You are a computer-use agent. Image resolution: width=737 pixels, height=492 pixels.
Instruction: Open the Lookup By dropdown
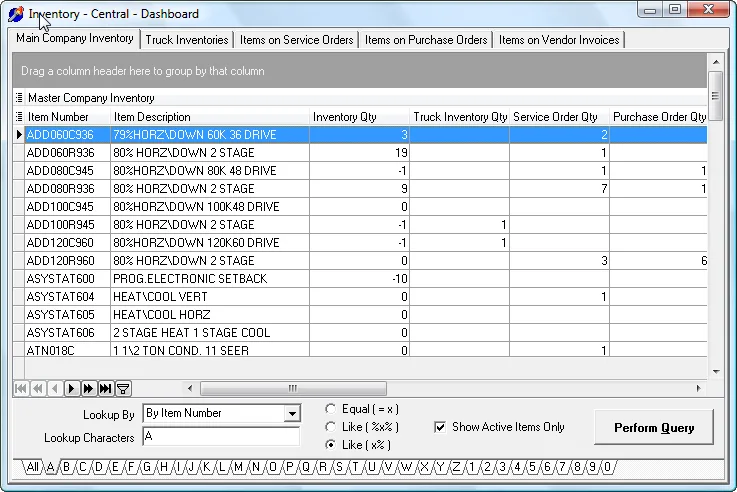point(292,414)
